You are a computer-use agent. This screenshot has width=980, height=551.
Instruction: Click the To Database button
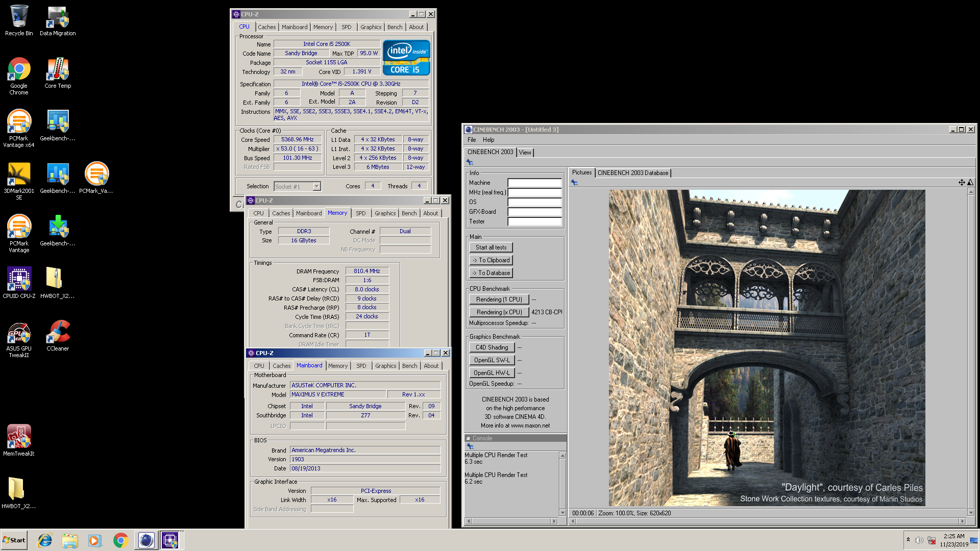[491, 273]
